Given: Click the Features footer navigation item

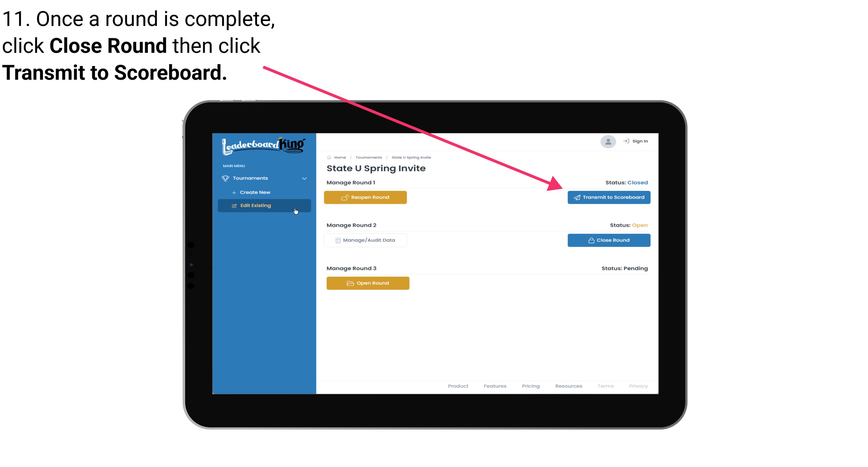Looking at the screenshot, I should pos(494,386).
